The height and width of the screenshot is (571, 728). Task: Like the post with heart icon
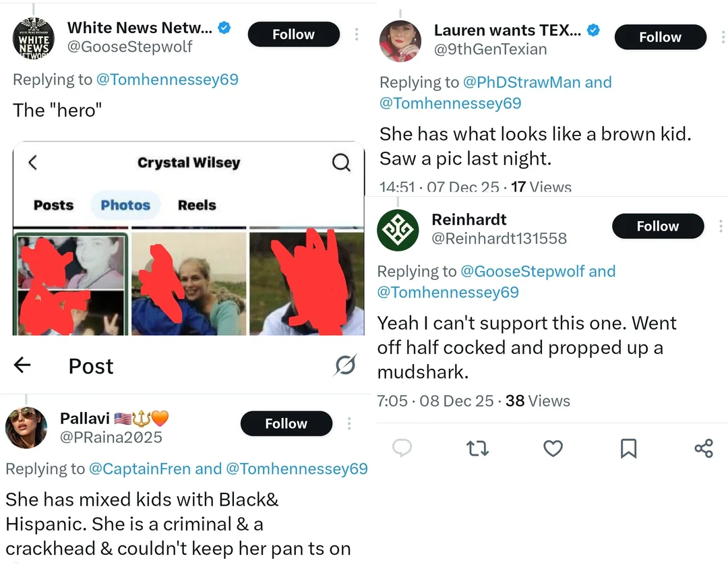point(553,448)
